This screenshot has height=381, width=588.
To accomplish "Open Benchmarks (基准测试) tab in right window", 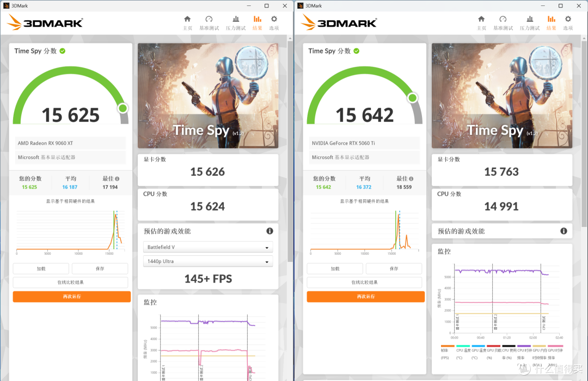I will click(x=503, y=23).
